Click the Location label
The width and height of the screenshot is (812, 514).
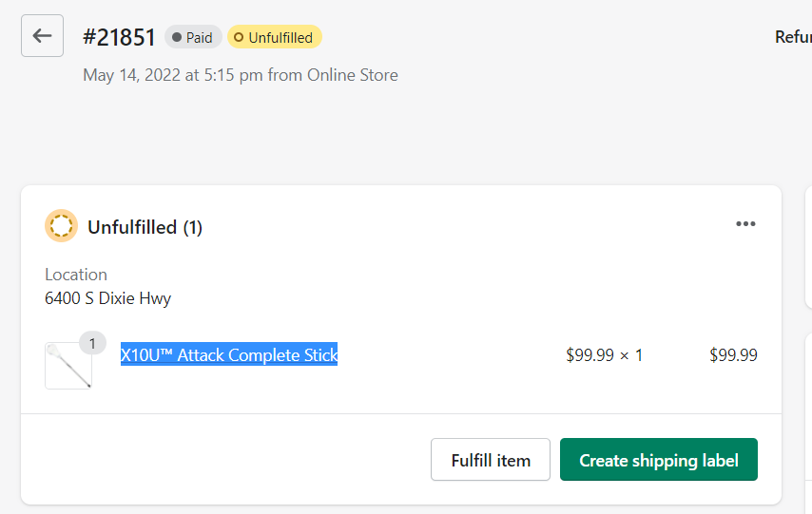(x=76, y=275)
